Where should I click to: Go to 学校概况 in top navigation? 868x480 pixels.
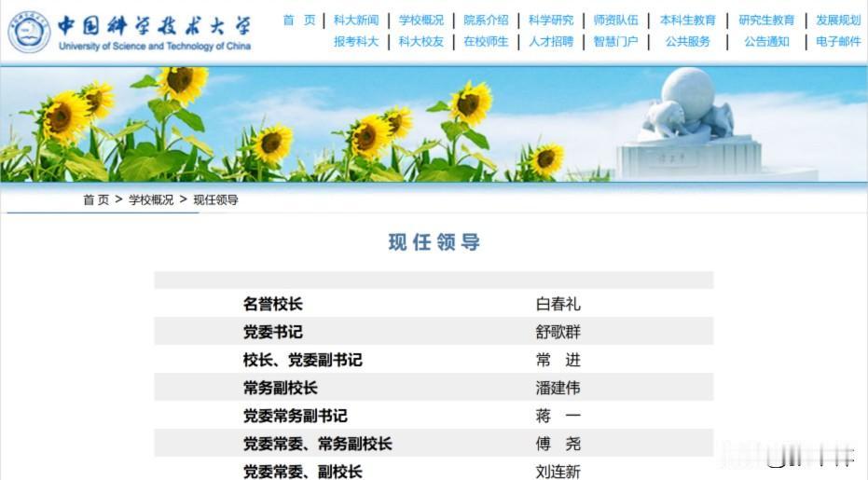tap(421, 21)
